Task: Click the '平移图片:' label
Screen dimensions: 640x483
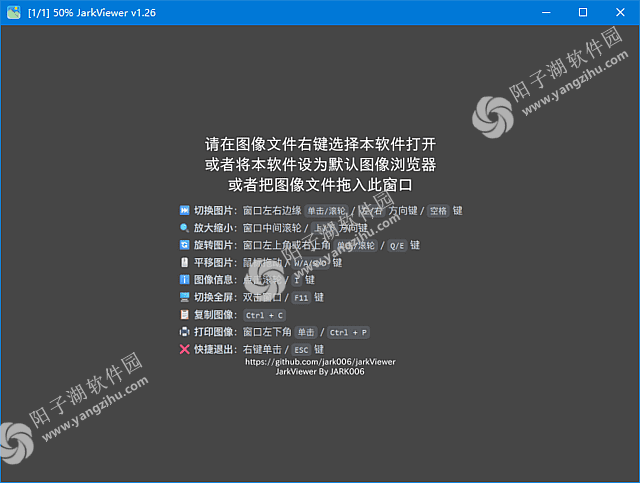Action: pos(215,262)
